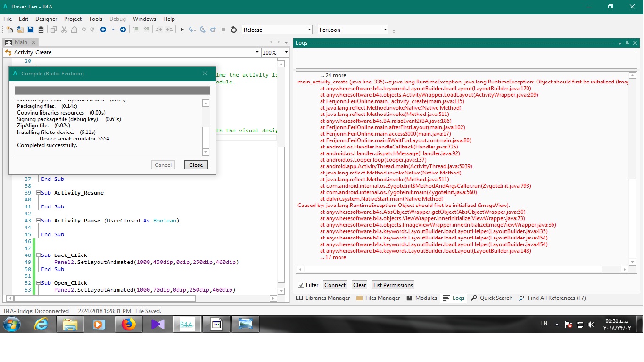
Task: Click the Navigate Forward arrow icon
Action: [123, 30]
